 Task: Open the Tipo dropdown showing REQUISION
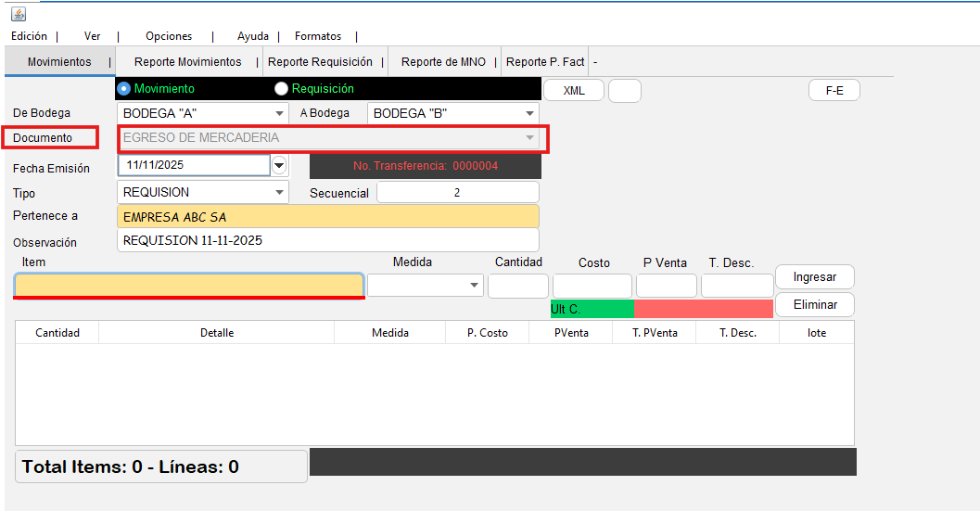(x=280, y=192)
